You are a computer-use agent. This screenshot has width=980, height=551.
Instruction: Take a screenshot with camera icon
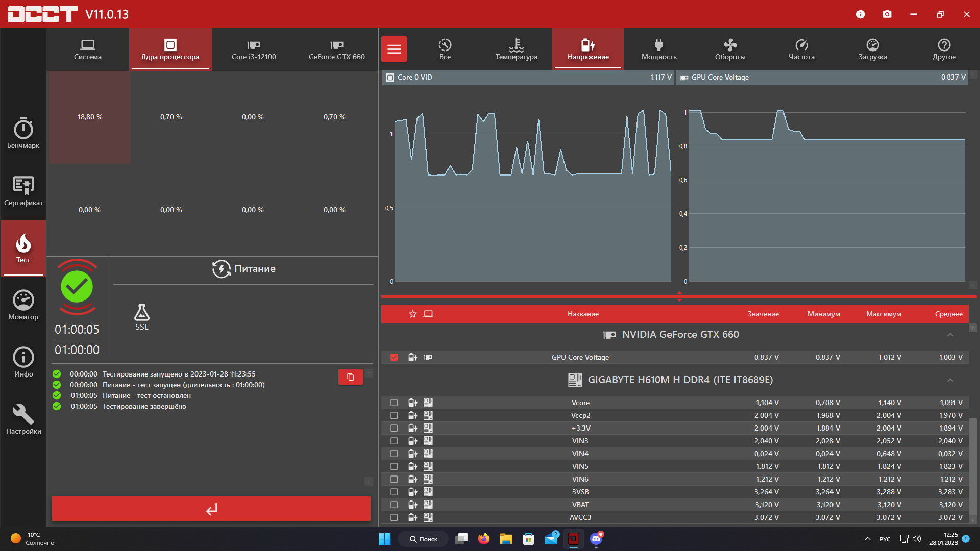[x=887, y=14]
